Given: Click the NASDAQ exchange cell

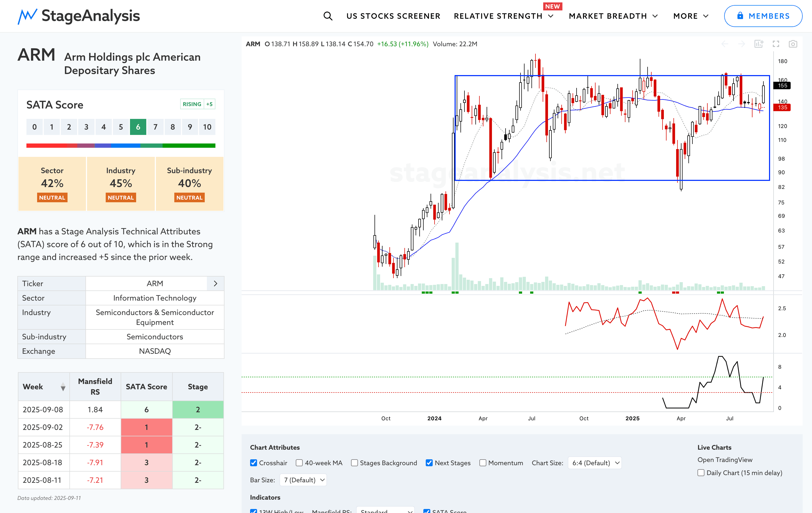Looking at the screenshot, I should pos(155,351).
